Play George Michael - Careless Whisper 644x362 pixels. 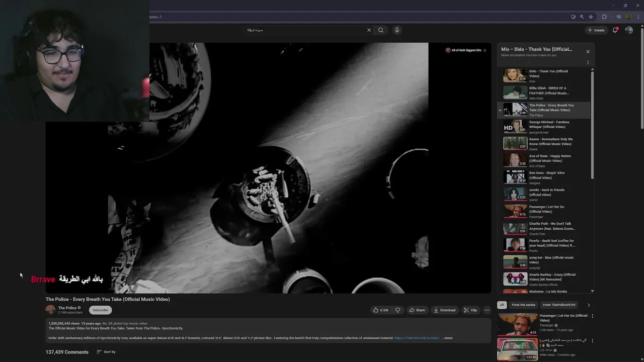click(544, 127)
